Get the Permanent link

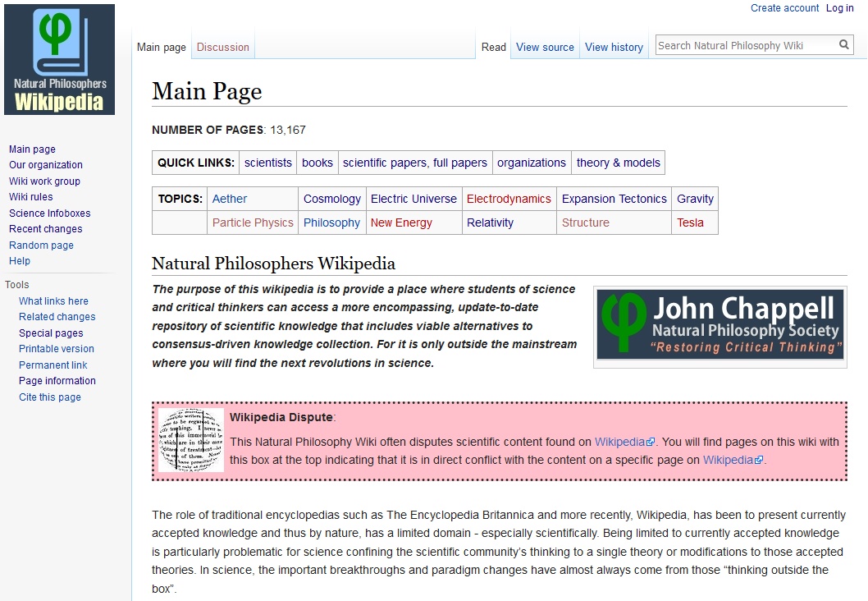(53, 365)
